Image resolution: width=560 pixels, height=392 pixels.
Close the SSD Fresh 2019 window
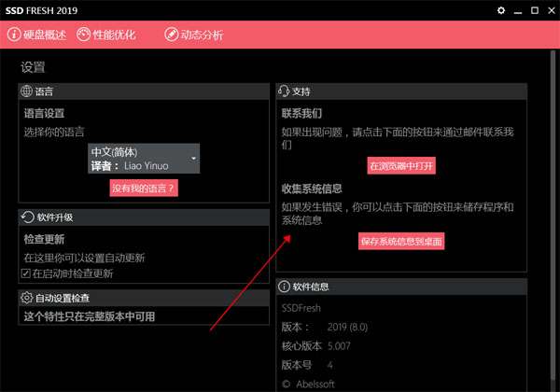tap(552, 10)
